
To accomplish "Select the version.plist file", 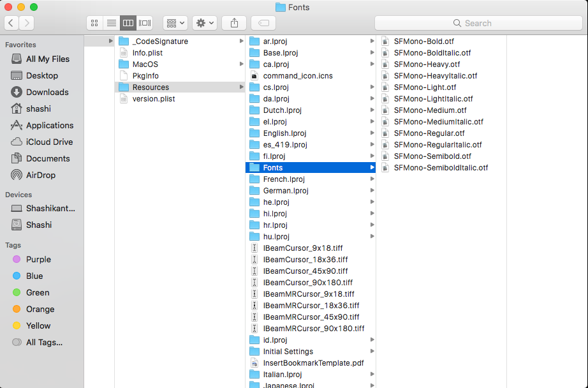I will pos(180,99).
